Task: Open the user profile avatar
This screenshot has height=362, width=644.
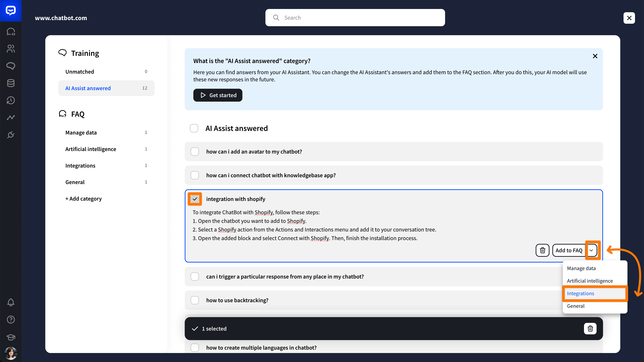Action: 11,354
